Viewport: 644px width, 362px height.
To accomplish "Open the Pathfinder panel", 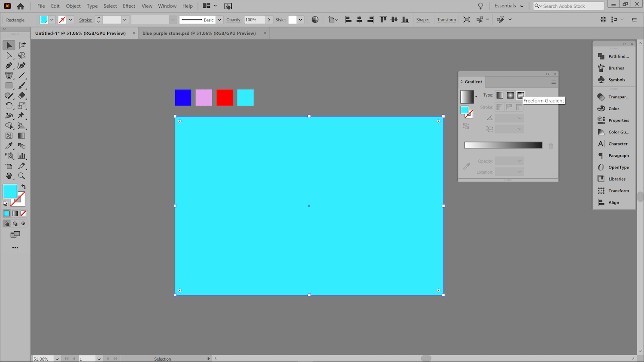I will pyautogui.click(x=614, y=56).
